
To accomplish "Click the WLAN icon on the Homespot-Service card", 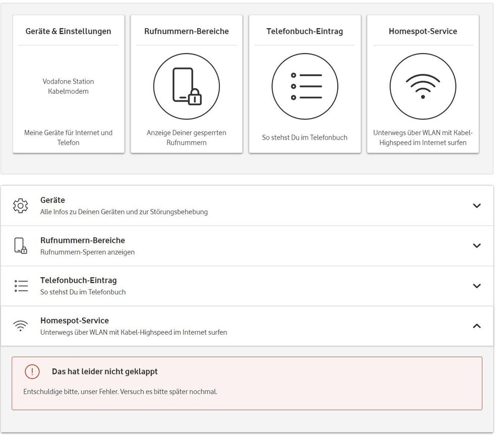I will [423, 86].
